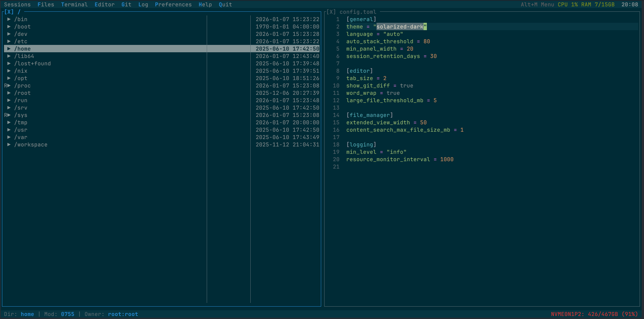
Task: Expand the /workspace directory
Action: pyautogui.click(x=9, y=144)
